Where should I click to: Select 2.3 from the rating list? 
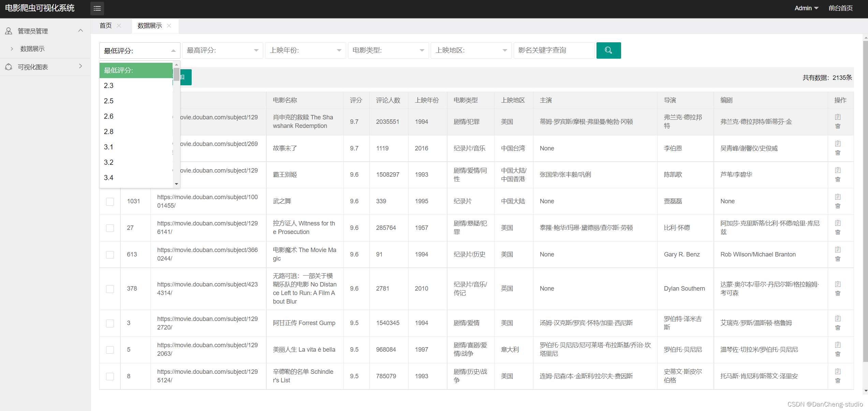pos(136,86)
